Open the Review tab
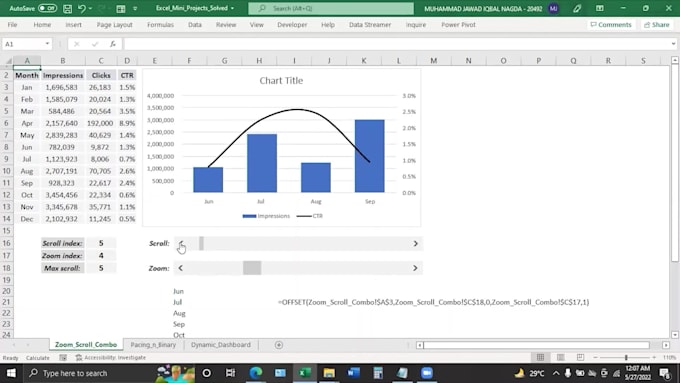The width and height of the screenshot is (680, 383). pyautogui.click(x=226, y=25)
